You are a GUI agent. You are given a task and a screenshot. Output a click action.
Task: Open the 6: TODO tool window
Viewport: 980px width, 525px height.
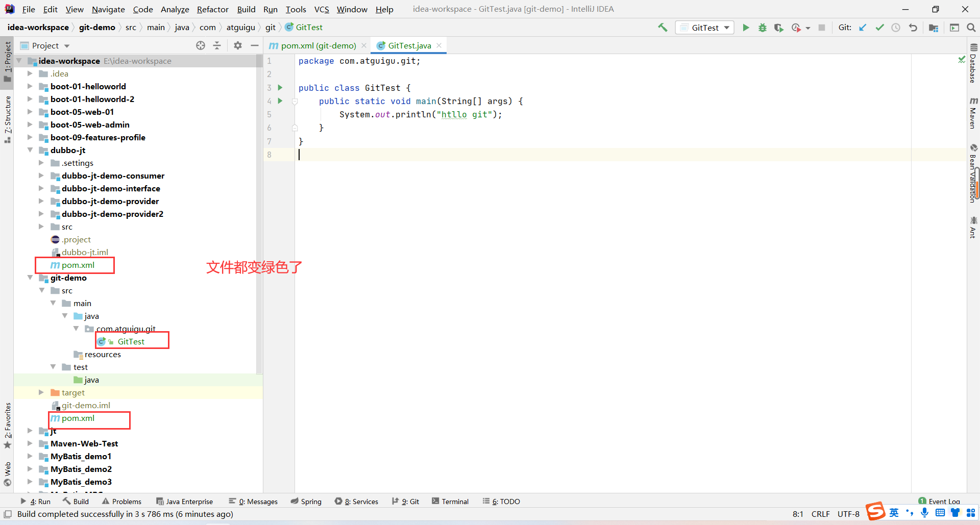[x=501, y=502]
